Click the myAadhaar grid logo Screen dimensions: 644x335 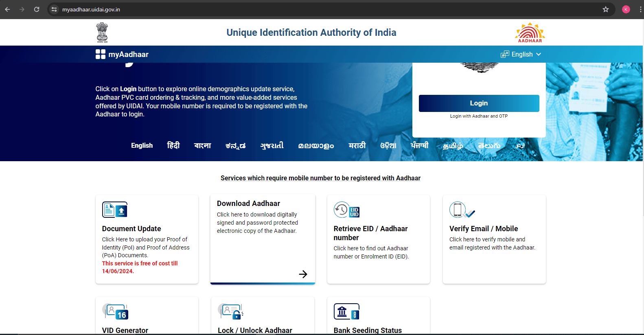[101, 54]
